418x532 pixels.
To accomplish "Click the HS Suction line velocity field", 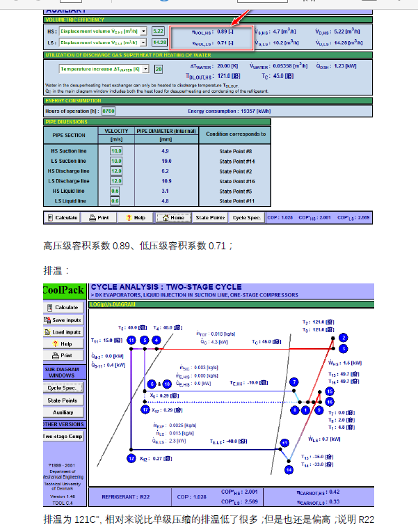I will coord(116,150).
